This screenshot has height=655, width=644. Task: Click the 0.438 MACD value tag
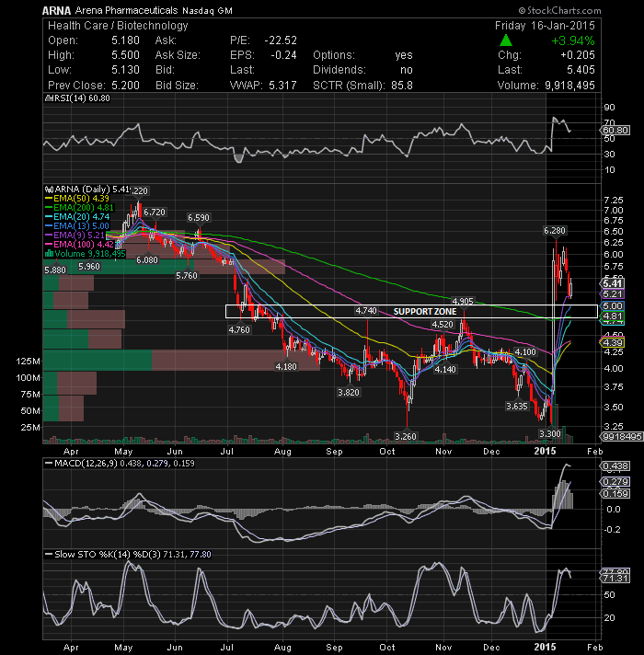click(x=615, y=466)
